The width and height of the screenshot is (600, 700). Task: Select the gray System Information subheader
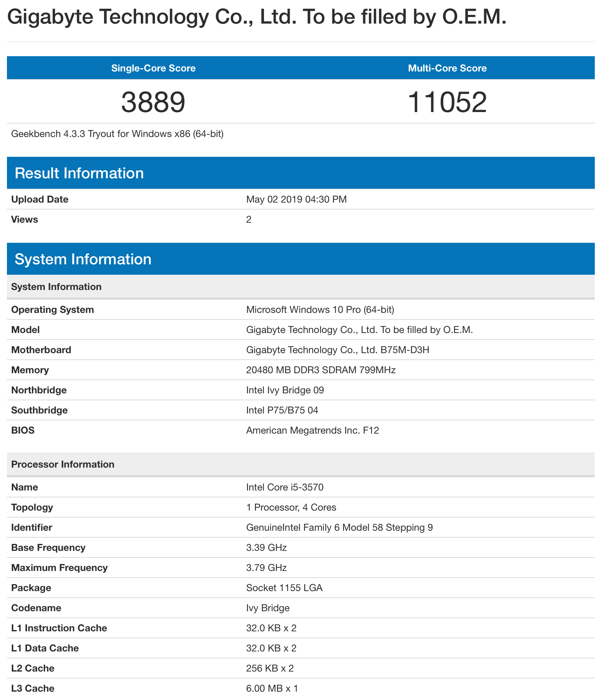[x=301, y=287]
